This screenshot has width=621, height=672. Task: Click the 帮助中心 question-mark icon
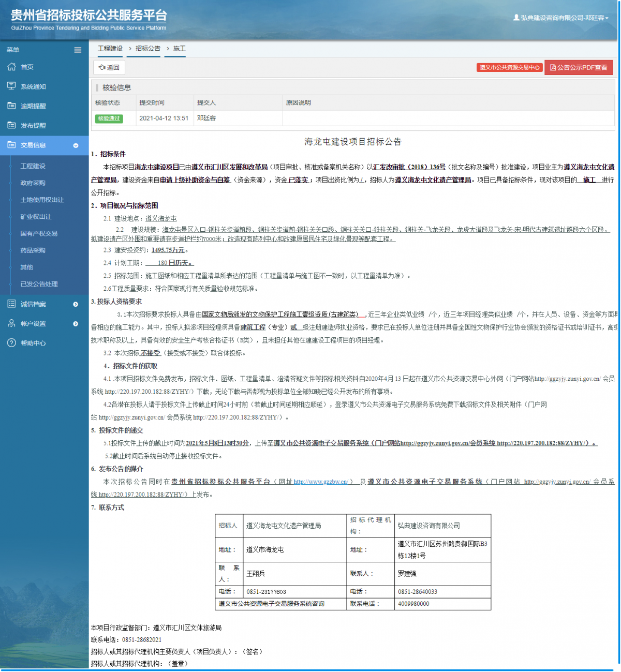(10, 342)
